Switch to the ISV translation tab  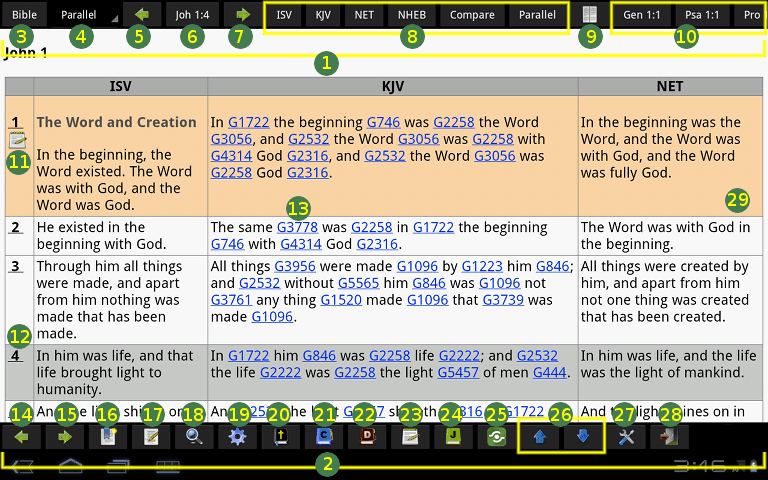coord(284,15)
